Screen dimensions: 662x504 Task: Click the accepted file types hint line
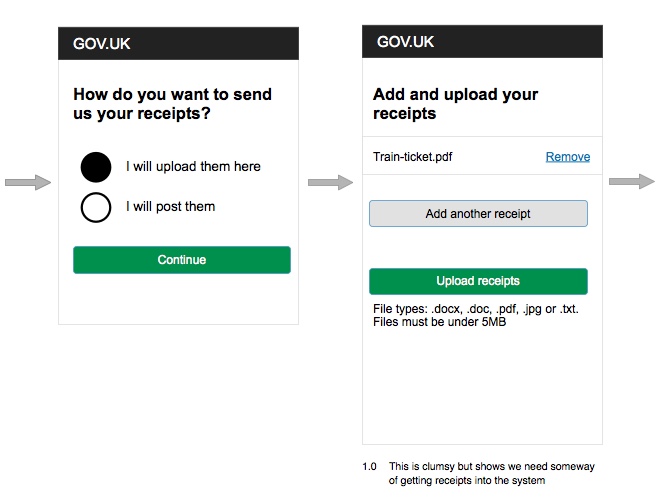[475, 309]
